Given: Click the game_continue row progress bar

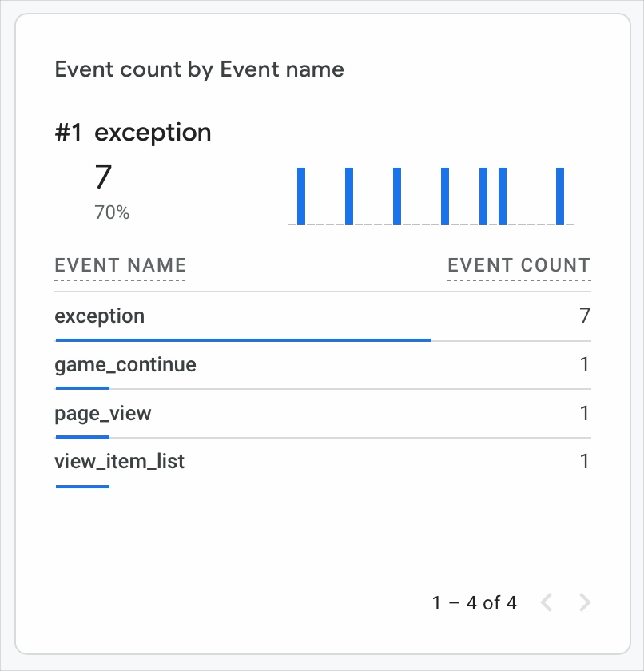Looking at the screenshot, I should tap(82, 388).
